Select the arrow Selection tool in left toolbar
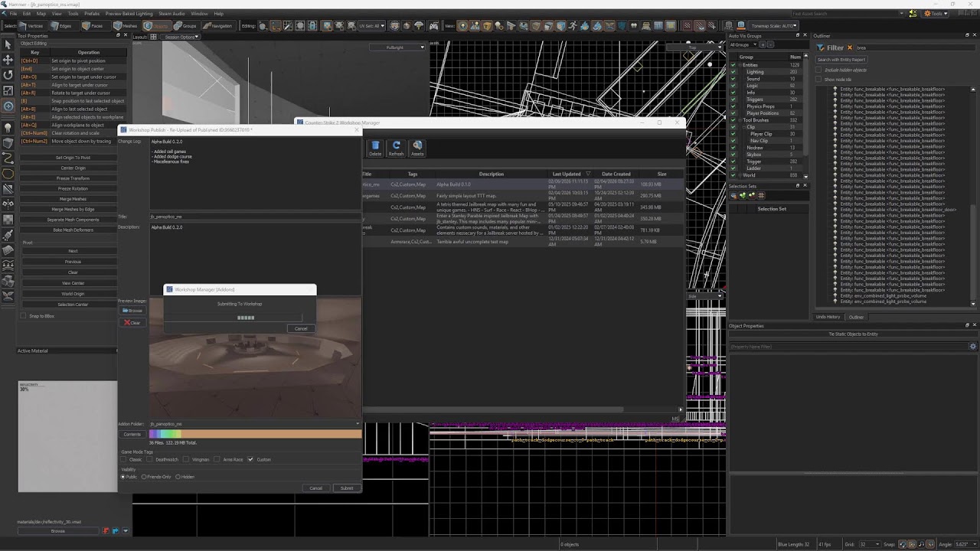This screenshot has width=980, height=551. (8, 44)
